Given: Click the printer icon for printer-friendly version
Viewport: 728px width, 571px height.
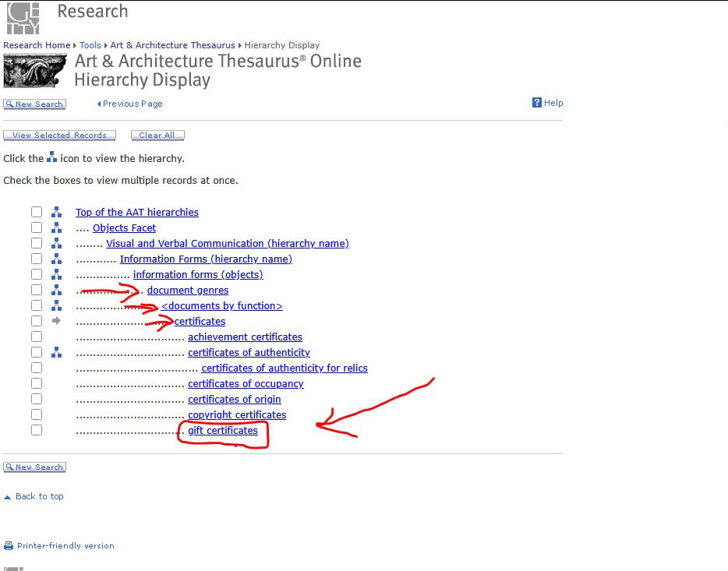Looking at the screenshot, I should click(x=9, y=545).
